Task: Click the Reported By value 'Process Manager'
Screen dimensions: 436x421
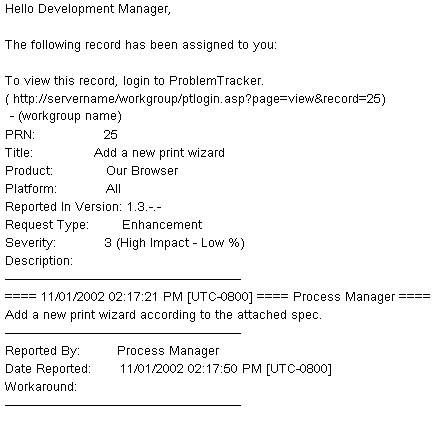Action: tap(168, 351)
